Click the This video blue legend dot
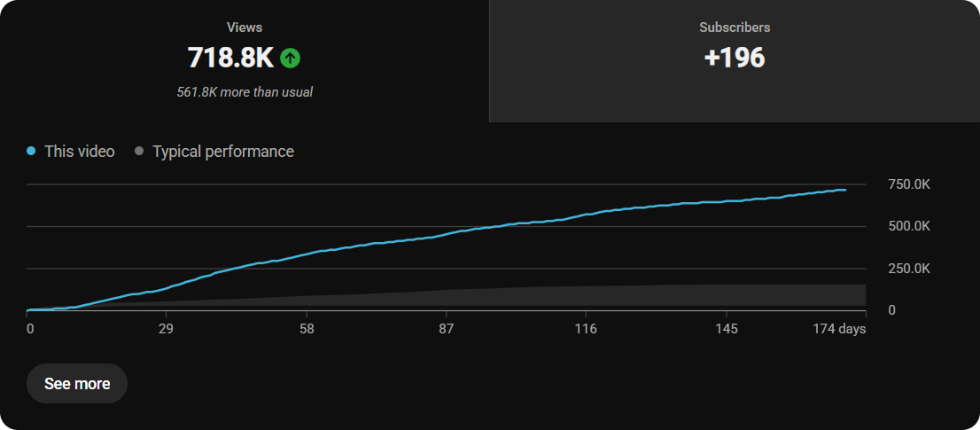Image resolution: width=980 pixels, height=430 pixels. click(x=31, y=152)
